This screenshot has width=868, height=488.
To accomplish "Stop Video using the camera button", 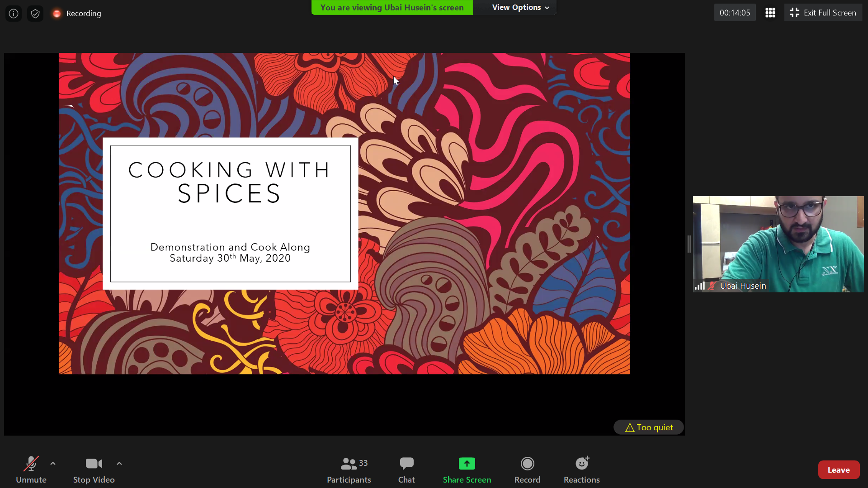I will [94, 470].
